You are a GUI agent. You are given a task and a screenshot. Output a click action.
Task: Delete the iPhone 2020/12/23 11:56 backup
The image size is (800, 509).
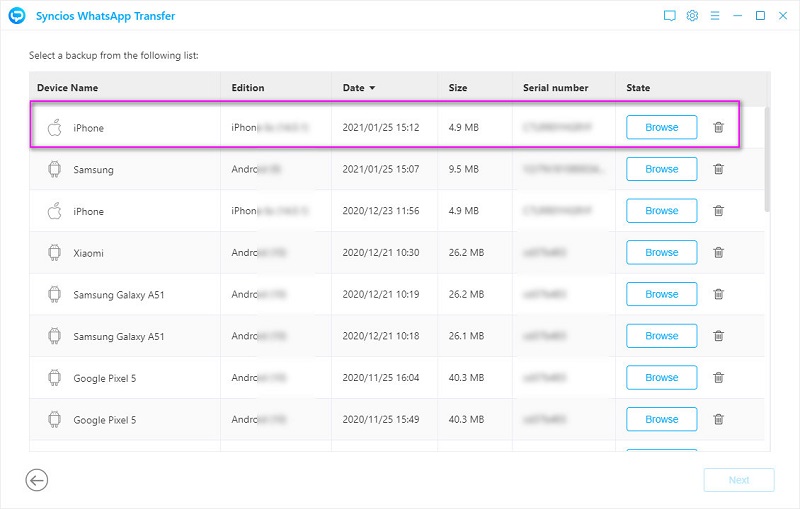click(718, 211)
